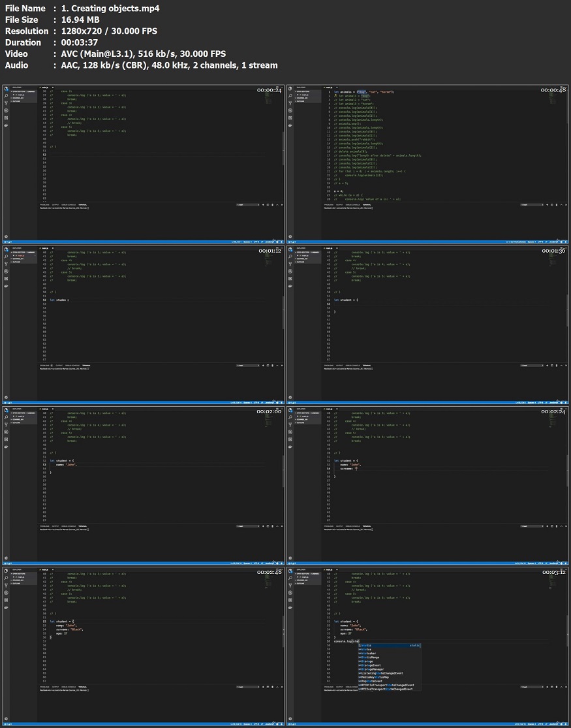The height and width of the screenshot is (728, 571).
Task: Click 'Ln, Col' status in 00:00:24 frame
Action: (237, 242)
